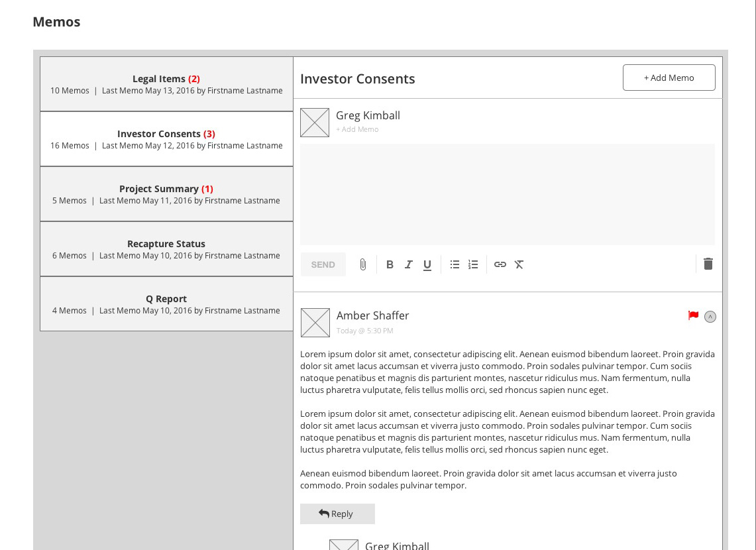Open the Q Report category

click(166, 304)
